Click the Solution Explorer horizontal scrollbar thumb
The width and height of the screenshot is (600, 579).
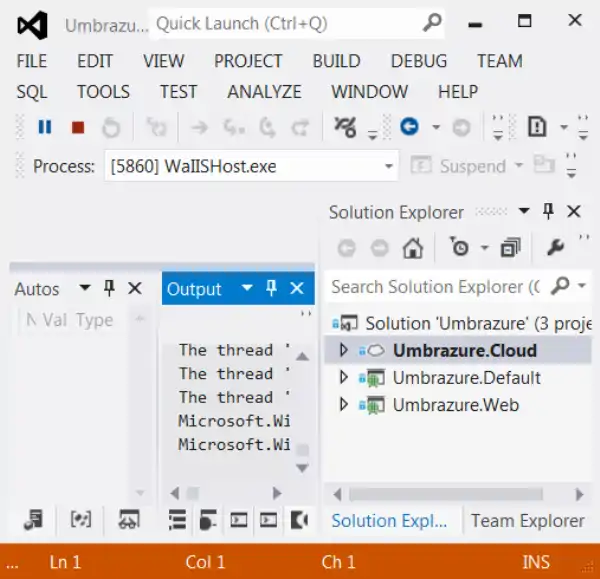(x=446, y=494)
